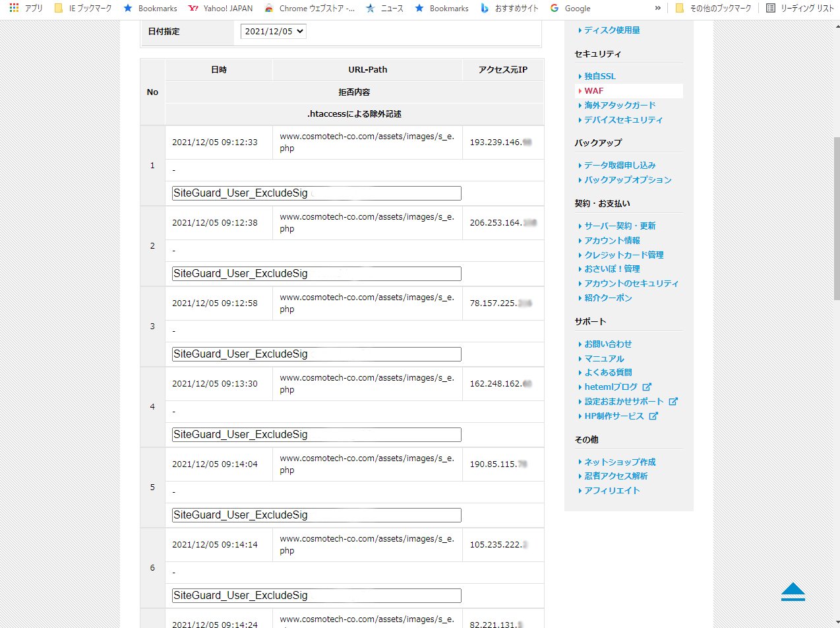Open the apps grid icon in bookmarks bar
Image resolution: width=840 pixels, height=628 pixels.
tap(14, 9)
